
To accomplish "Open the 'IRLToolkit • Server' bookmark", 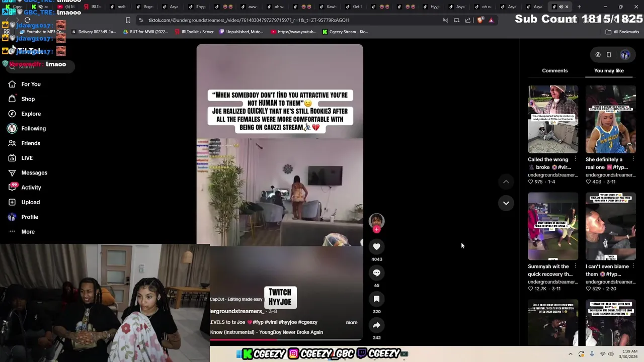I will point(194,32).
